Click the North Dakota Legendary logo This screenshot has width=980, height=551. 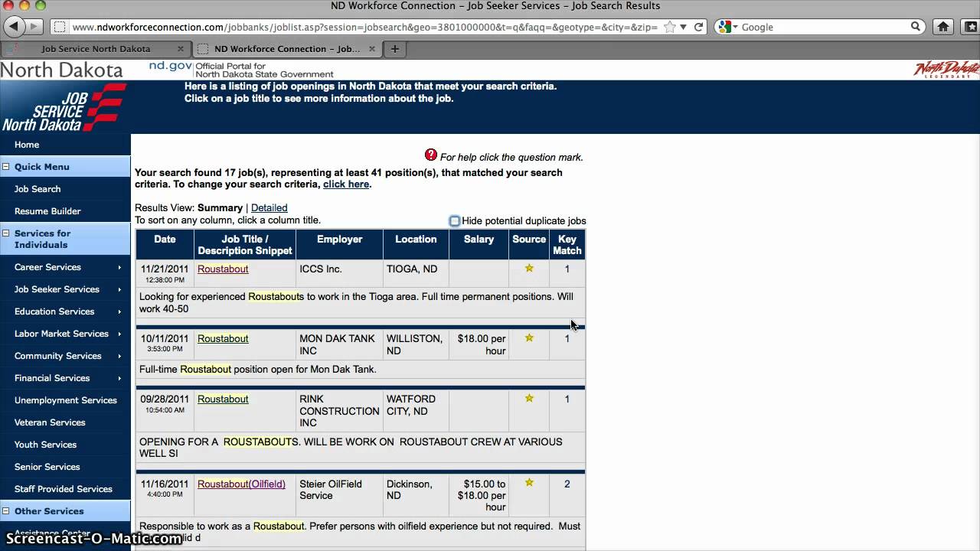pos(946,70)
